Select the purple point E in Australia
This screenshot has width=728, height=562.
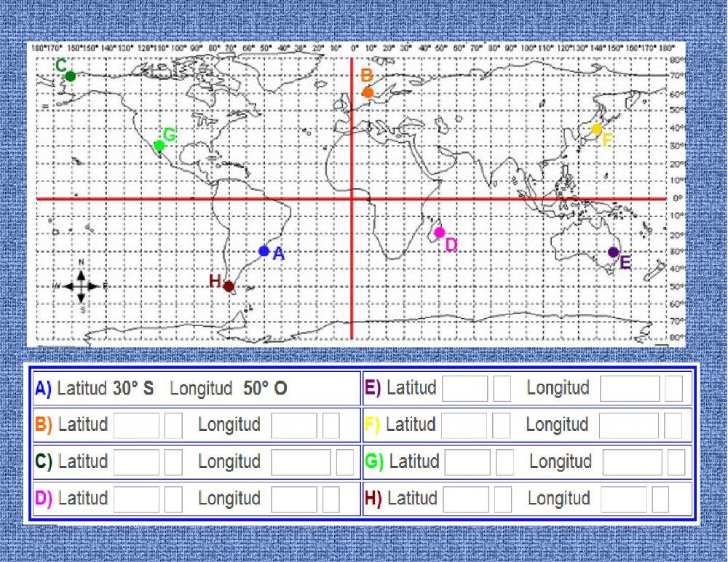pyautogui.click(x=613, y=253)
